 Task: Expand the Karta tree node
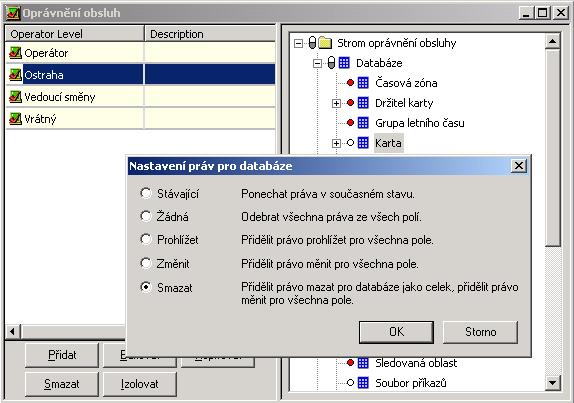coord(336,143)
